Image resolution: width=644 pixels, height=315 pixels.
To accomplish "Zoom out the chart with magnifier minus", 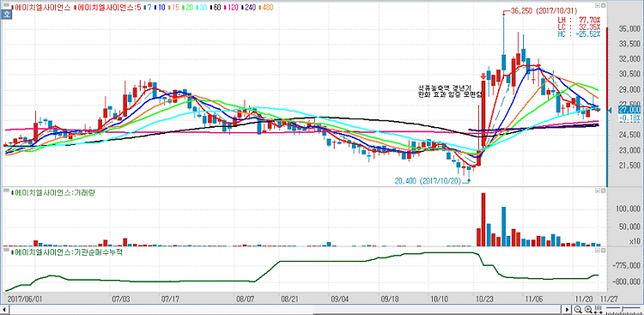I will point(578,309).
